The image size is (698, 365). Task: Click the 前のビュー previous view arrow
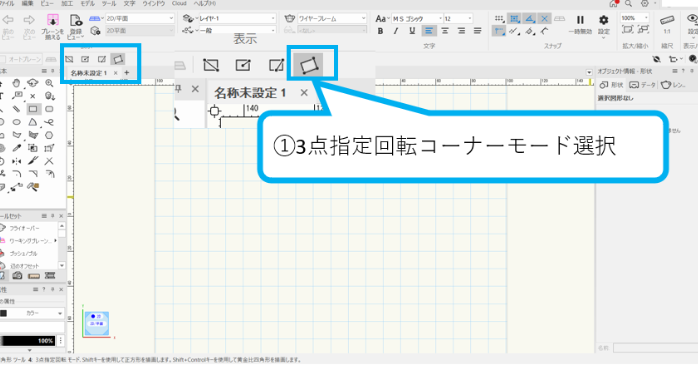pos(8,20)
